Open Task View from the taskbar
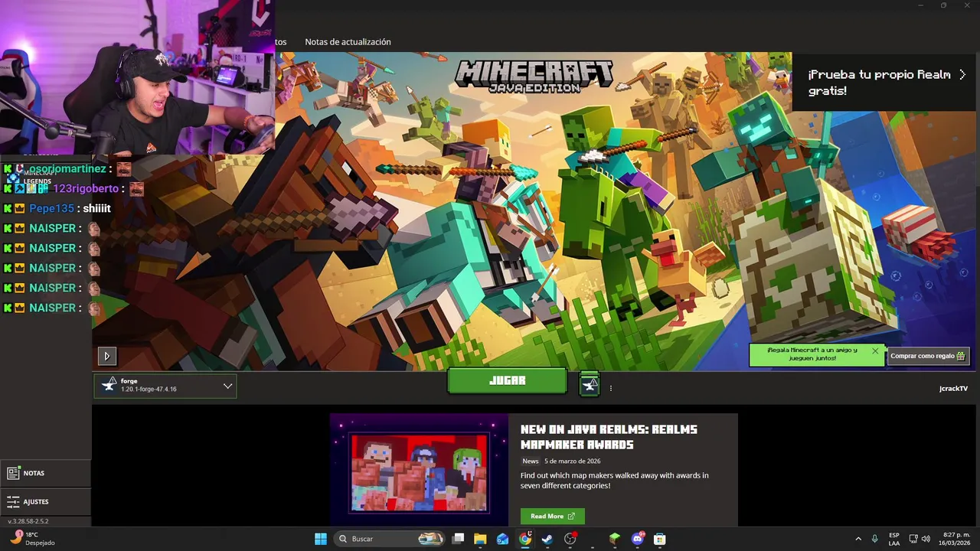980x551 pixels. (x=458, y=539)
